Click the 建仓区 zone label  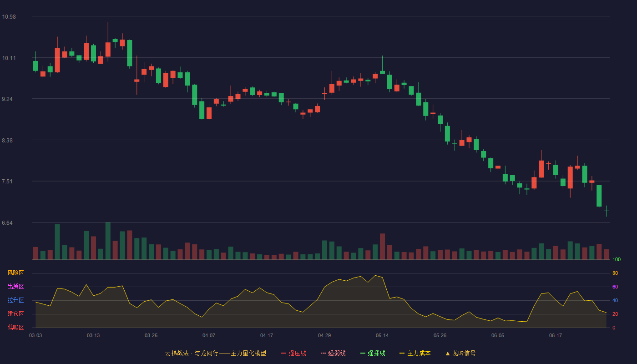(x=15, y=314)
